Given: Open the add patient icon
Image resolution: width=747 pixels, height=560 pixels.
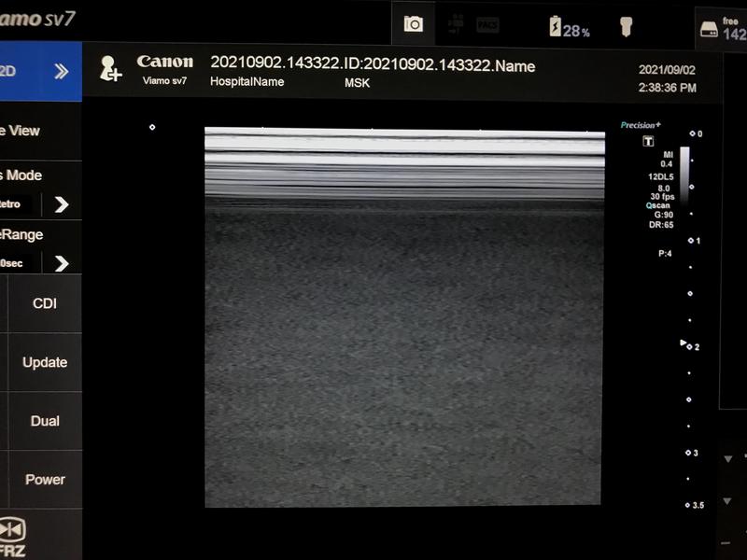Looking at the screenshot, I should 111,68.
